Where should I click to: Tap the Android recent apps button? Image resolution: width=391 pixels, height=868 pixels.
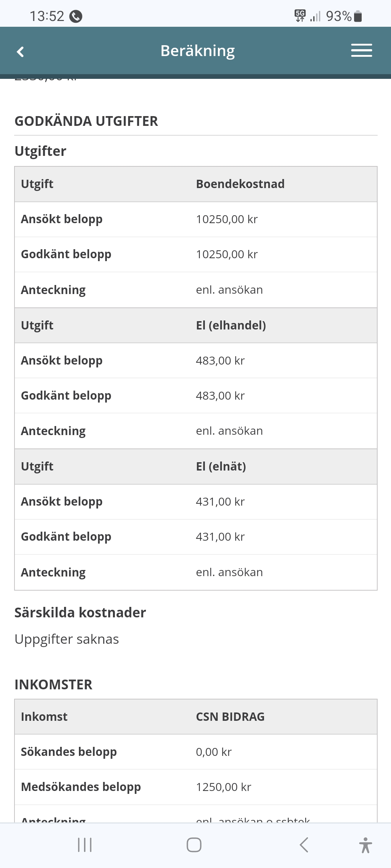[85, 845]
